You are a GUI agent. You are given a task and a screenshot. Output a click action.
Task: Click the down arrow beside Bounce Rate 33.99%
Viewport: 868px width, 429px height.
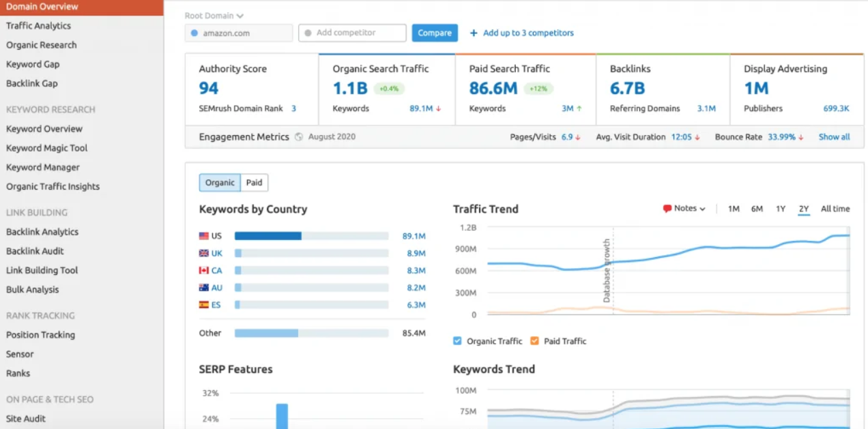point(801,137)
